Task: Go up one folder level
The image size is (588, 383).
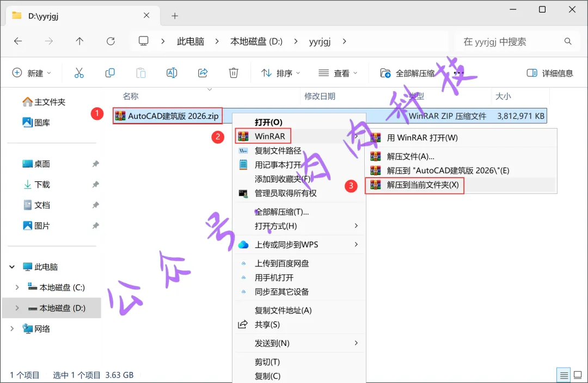Action: (x=79, y=41)
